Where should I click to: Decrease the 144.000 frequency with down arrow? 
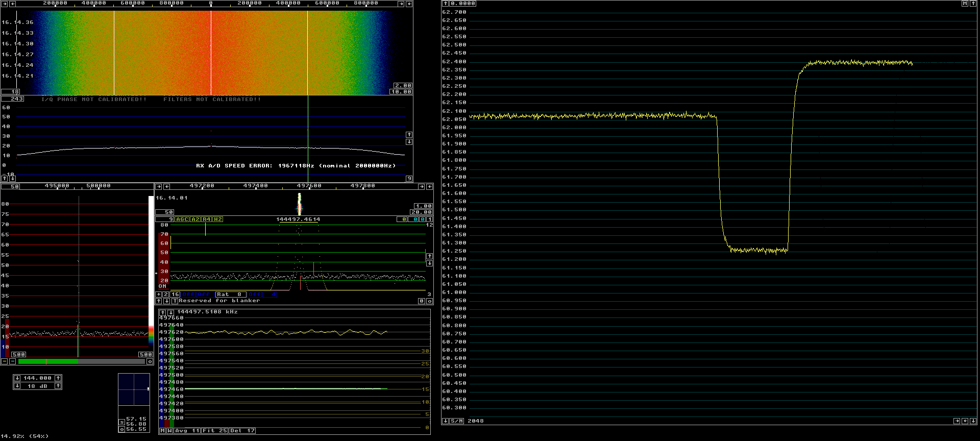17,378
